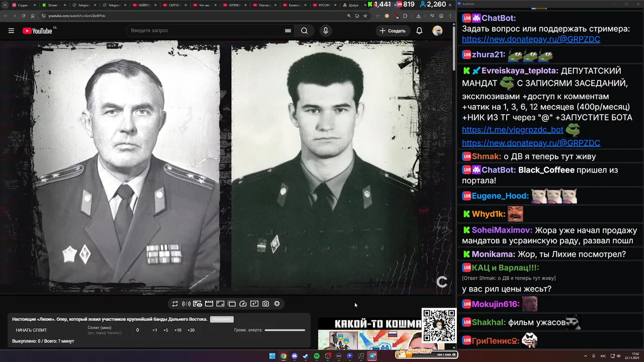Open the t.me/vipgrpzdc_bot link in chat
644x362 pixels.
click(x=512, y=130)
